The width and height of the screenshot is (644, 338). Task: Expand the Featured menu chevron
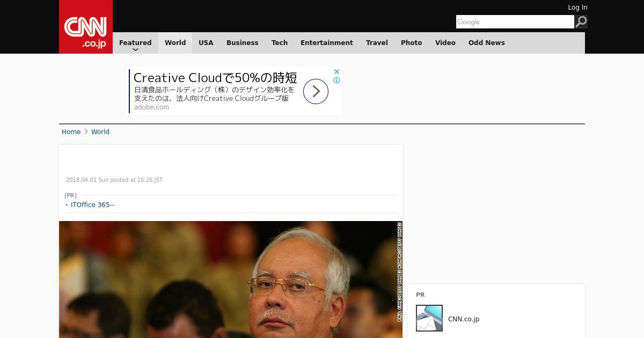coord(135,50)
